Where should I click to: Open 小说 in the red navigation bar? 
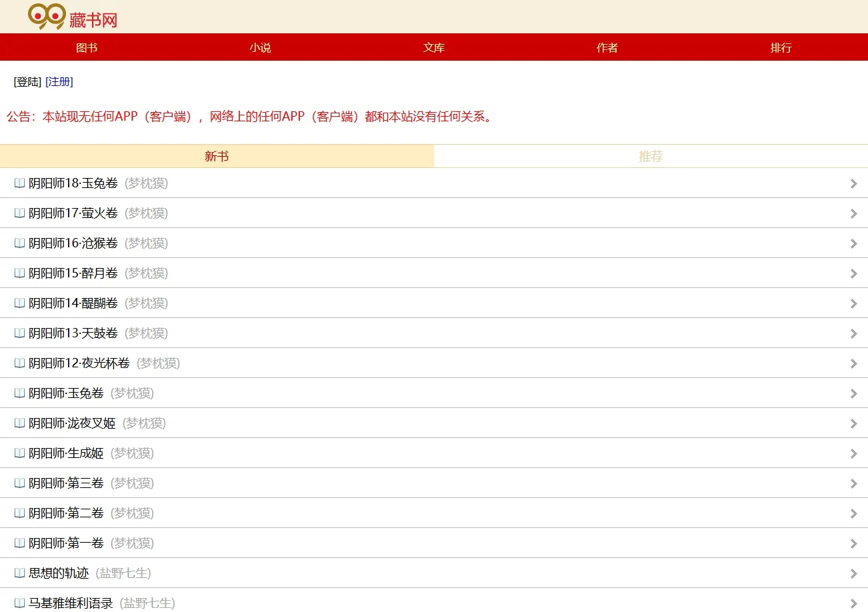260,48
